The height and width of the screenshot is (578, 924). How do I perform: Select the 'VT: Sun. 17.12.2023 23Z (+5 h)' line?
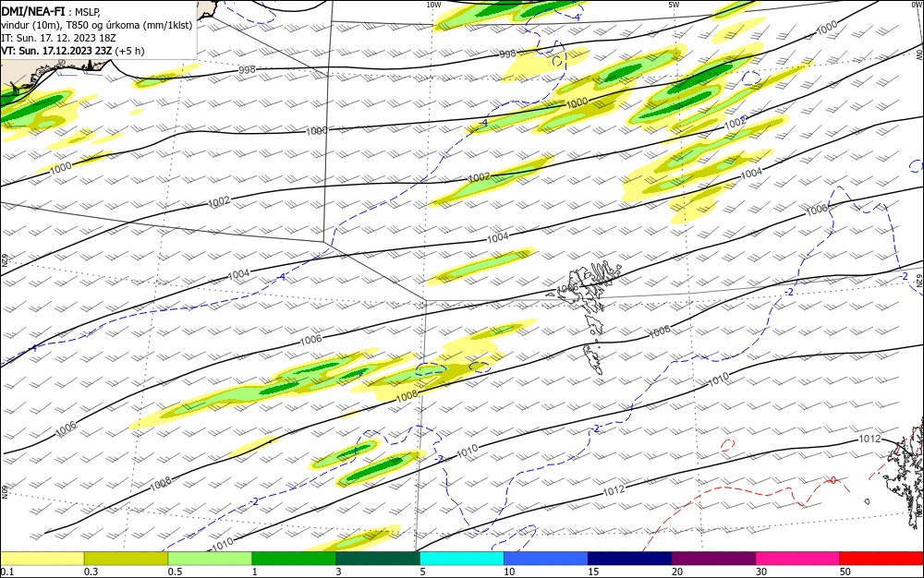[72, 51]
